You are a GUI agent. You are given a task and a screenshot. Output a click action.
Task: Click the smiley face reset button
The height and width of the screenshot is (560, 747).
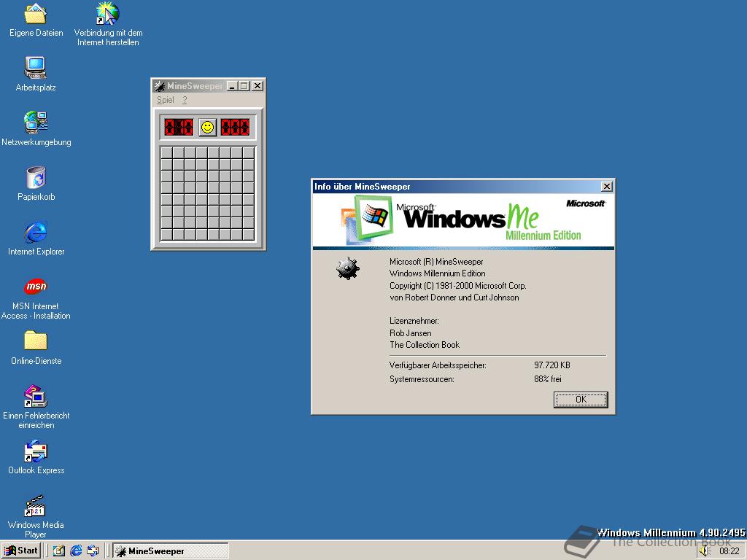207,127
